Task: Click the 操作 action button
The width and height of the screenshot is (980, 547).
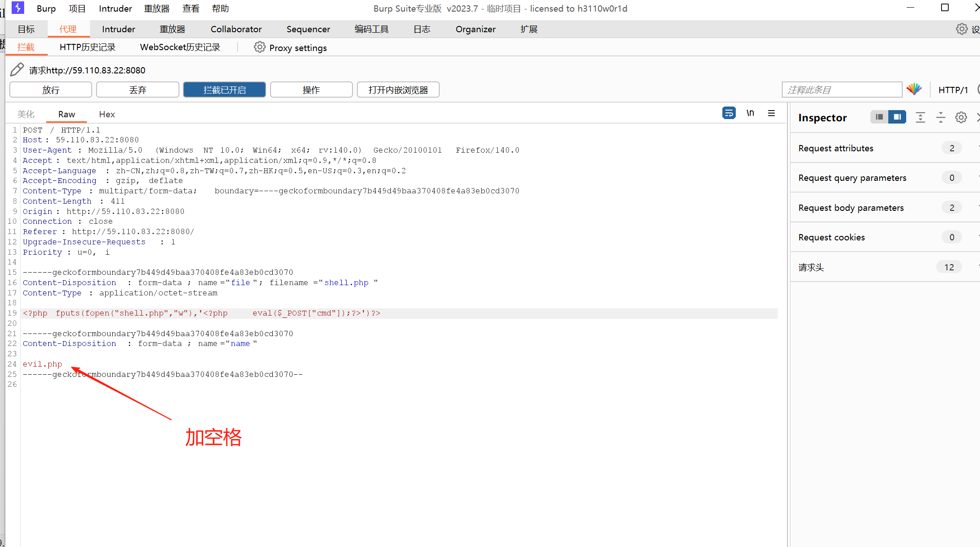Action: [311, 90]
